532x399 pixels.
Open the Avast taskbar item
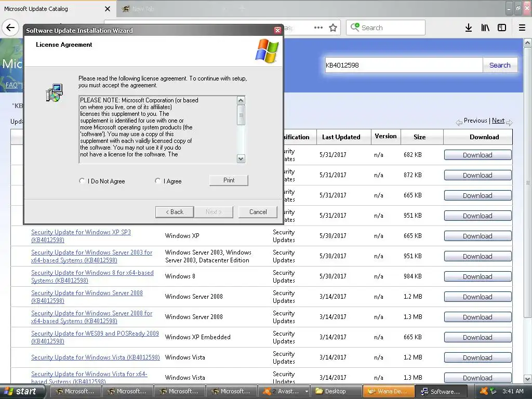pyautogui.click(x=283, y=391)
